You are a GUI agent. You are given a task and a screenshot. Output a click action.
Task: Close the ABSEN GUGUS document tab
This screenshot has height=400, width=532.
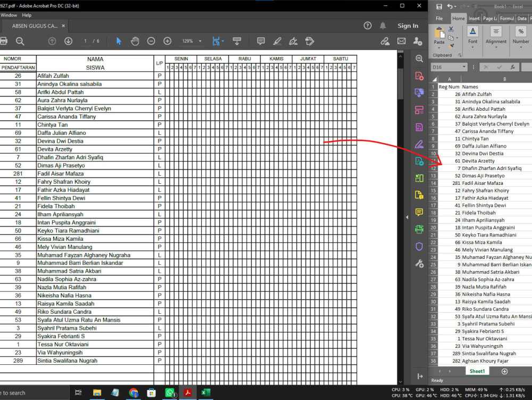(63, 26)
